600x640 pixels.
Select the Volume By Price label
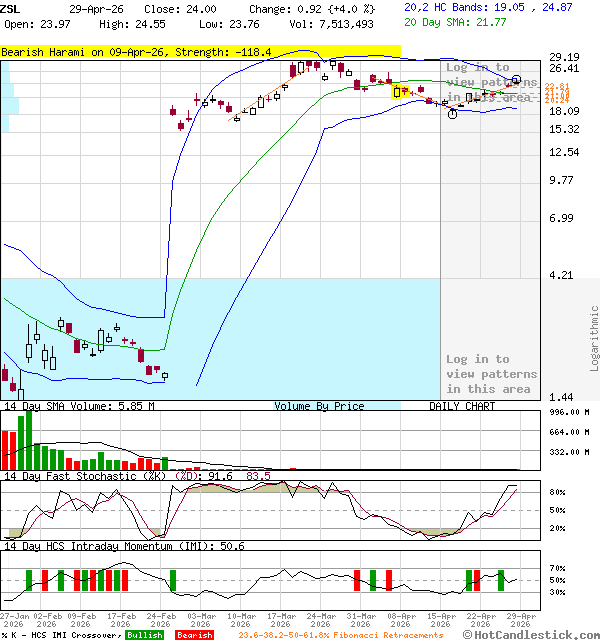tap(319, 406)
